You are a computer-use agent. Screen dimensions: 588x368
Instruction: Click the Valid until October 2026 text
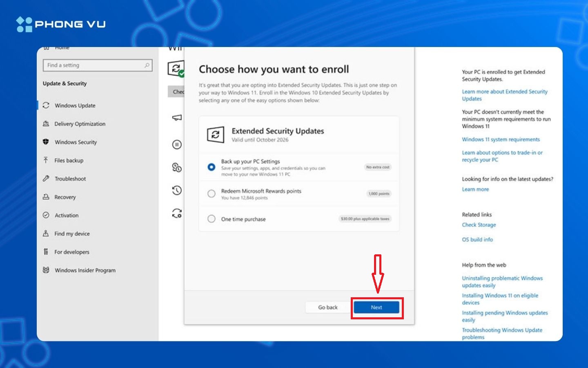[260, 140]
